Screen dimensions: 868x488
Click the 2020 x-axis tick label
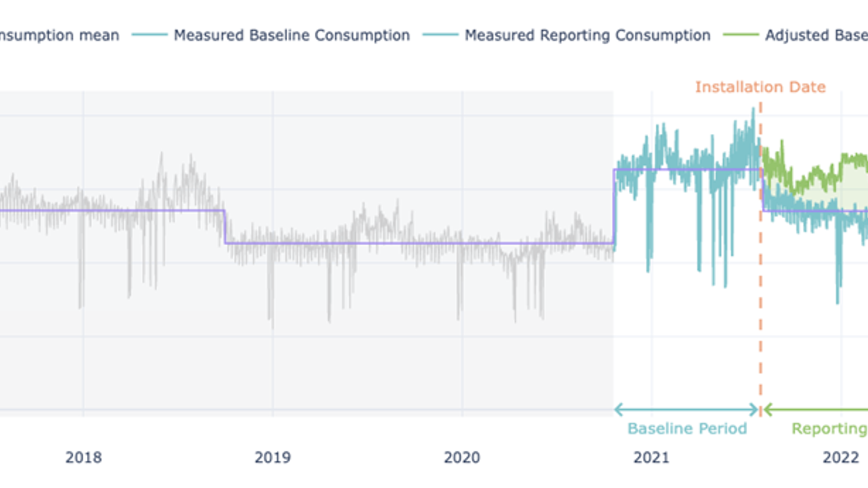tap(462, 457)
